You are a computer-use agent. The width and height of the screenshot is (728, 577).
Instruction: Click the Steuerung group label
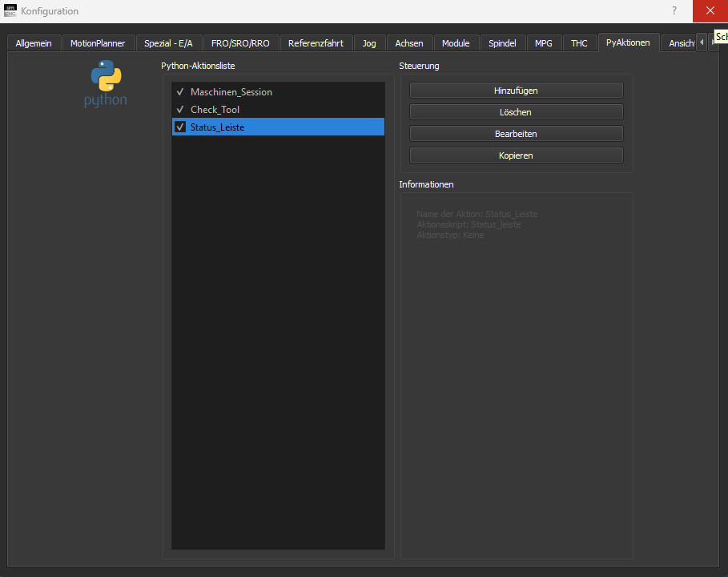pos(419,66)
